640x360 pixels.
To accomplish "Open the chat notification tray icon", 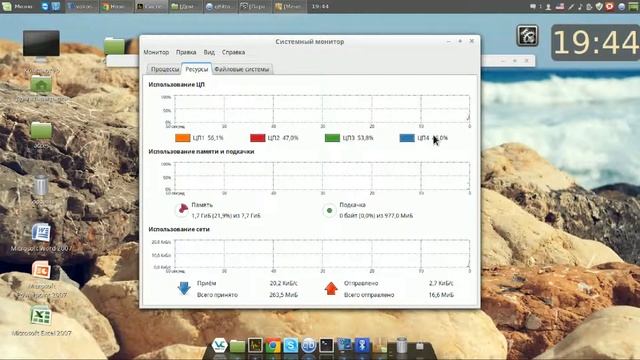I will 533,7.
